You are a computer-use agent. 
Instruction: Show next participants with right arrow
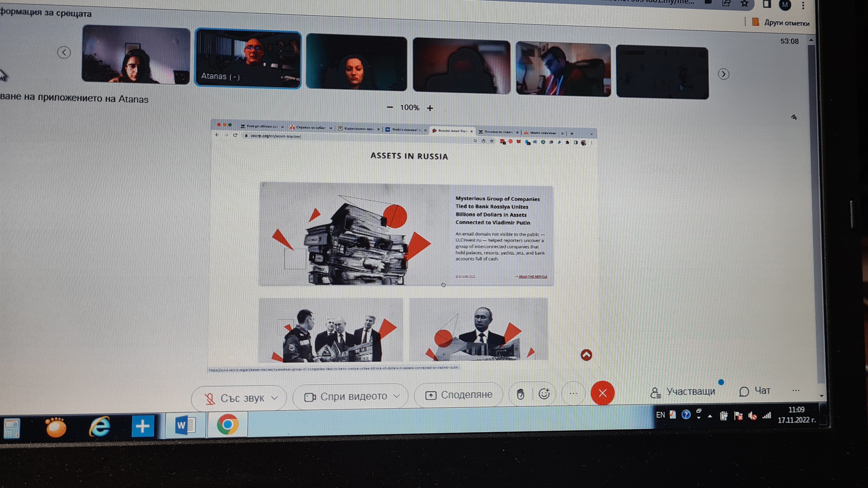pos(724,74)
